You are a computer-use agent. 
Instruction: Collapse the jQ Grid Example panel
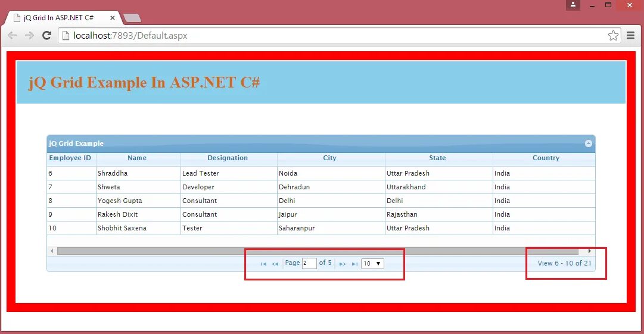pyautogui.click(x=588, y=143)
